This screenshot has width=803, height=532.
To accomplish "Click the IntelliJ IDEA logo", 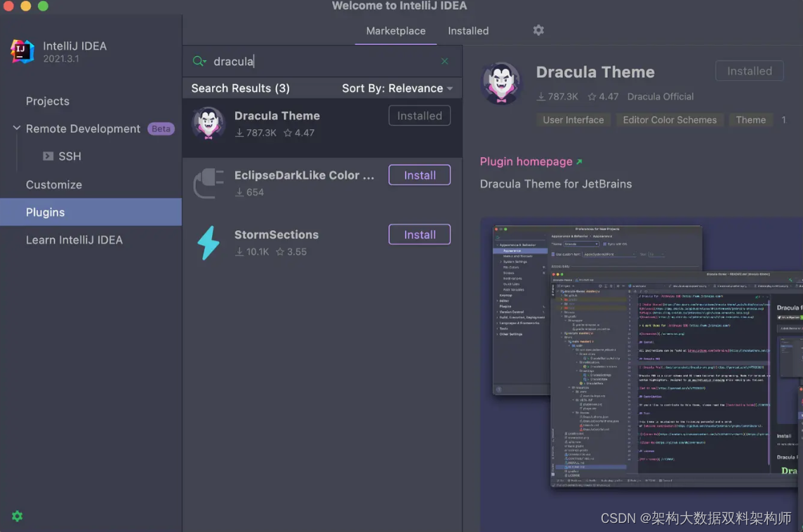I will (22, 51).
